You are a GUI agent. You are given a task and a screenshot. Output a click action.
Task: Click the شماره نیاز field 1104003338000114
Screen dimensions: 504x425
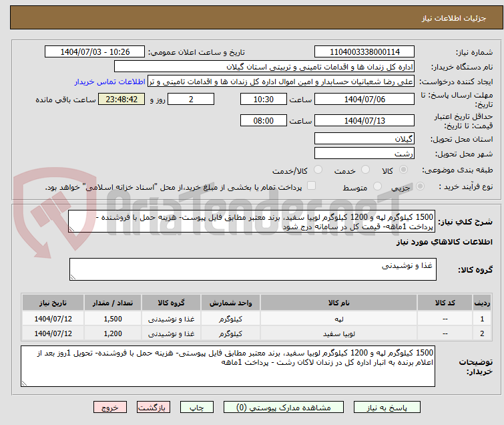[364, 51]
